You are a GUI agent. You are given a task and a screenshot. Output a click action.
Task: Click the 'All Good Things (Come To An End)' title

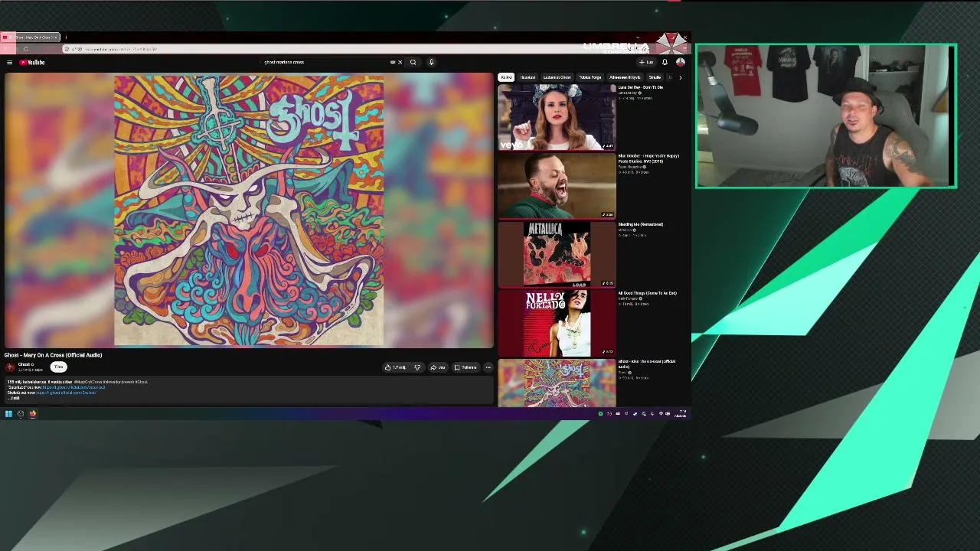coord(648,293)
